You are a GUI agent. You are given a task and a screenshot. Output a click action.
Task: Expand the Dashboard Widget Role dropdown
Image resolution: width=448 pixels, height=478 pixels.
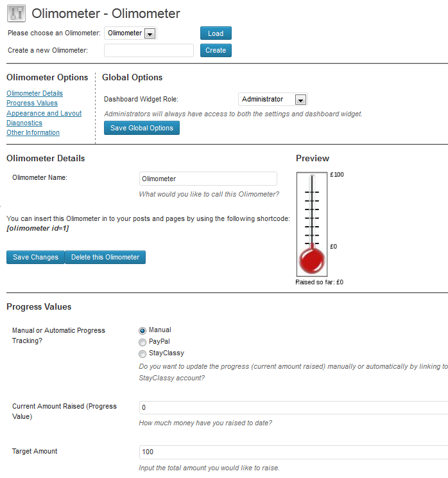tap(273, 100)
